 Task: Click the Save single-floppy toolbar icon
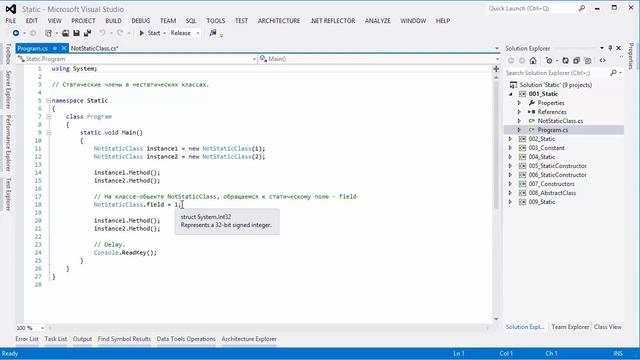(76, 33)
